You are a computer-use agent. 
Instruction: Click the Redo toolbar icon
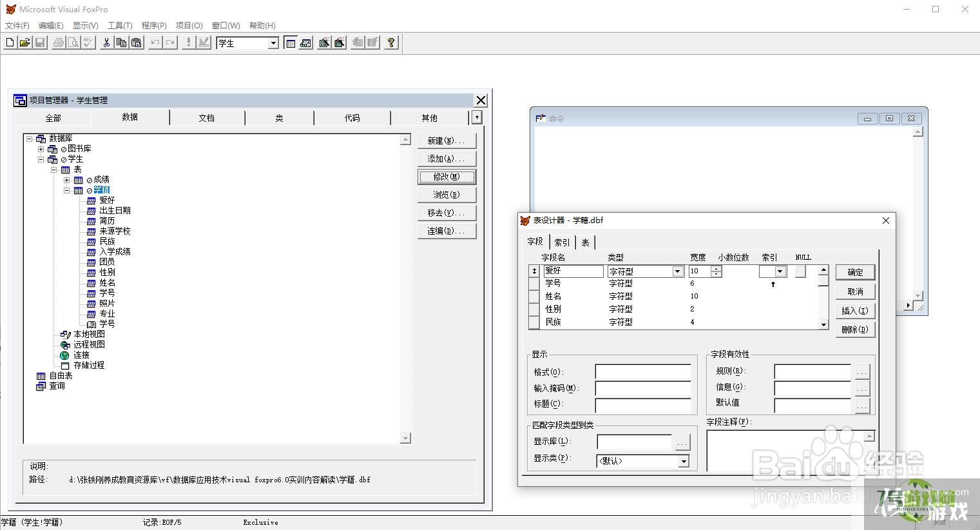coord(170,43)
